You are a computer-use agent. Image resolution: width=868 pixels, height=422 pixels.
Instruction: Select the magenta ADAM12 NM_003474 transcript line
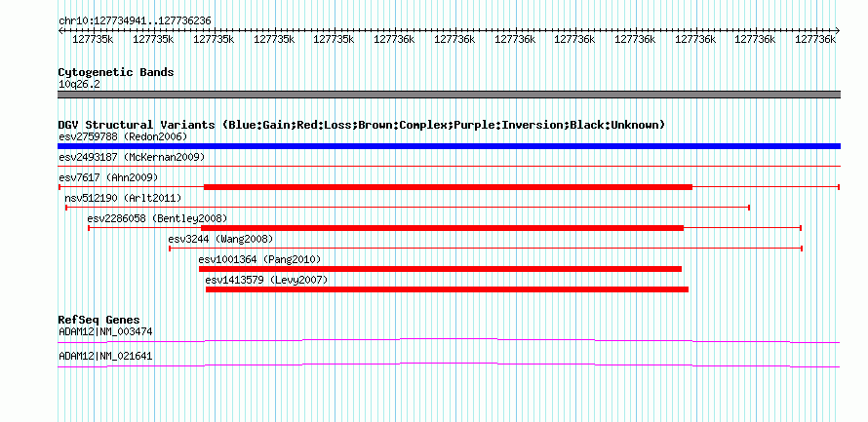pyautogui.click(x=449, y=340)
